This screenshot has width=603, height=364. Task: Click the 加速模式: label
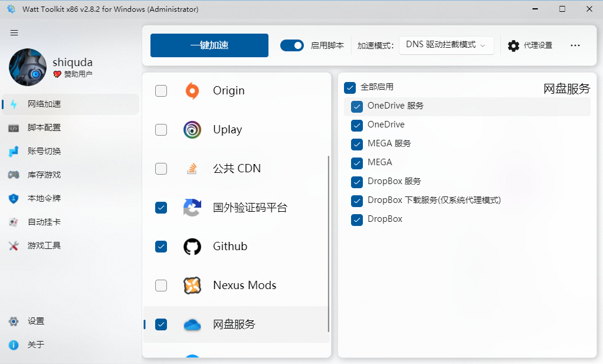375,46
